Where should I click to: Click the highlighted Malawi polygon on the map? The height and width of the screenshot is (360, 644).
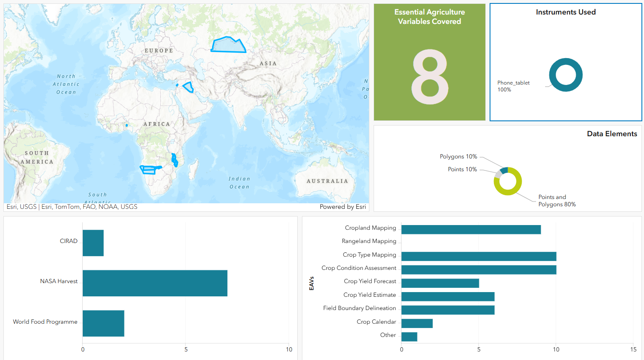[x=174, y=160]
